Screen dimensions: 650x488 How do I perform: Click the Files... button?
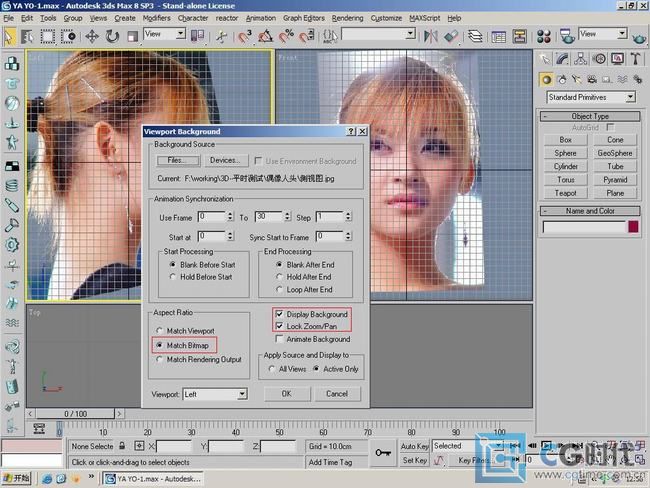pyautogui.click(x=178, y=160)
